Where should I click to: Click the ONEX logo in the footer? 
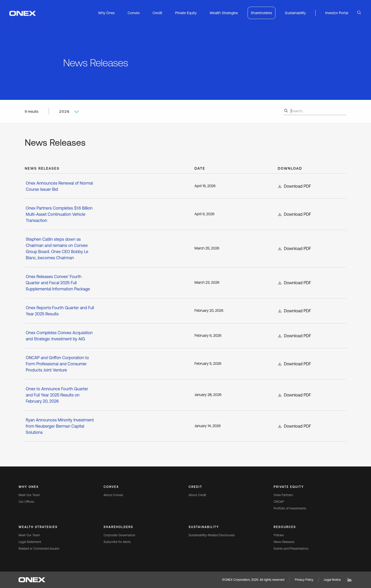pyautogui.click(x=32, y=580)
